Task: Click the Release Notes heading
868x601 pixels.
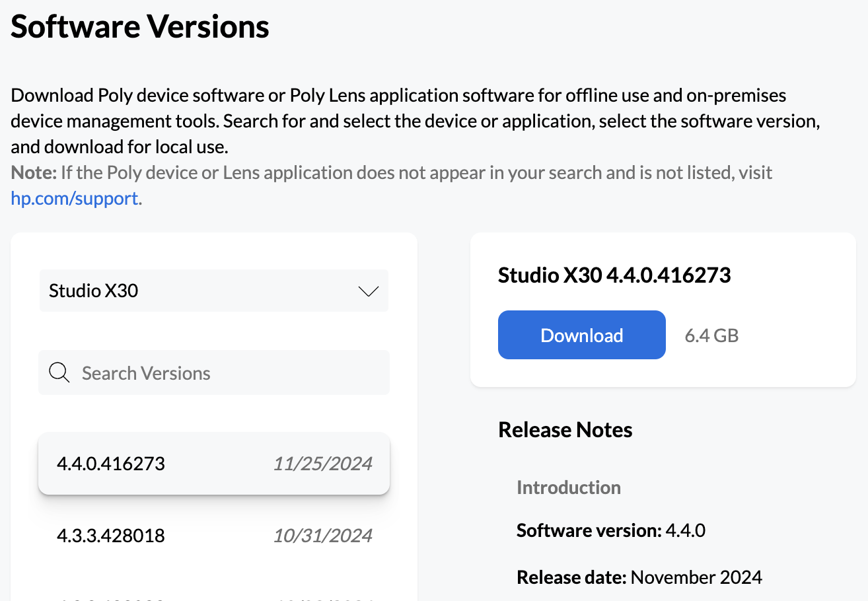Action: (x=565, y=430)
